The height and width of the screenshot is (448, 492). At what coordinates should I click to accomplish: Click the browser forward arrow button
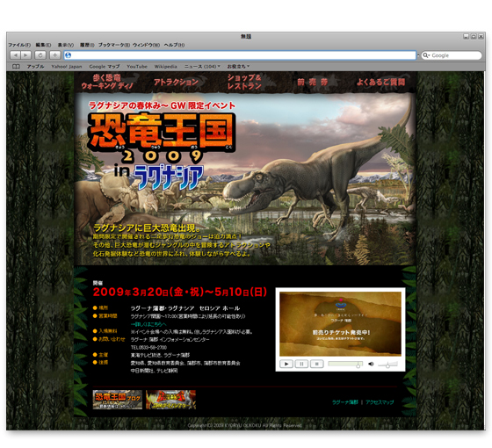25,55
